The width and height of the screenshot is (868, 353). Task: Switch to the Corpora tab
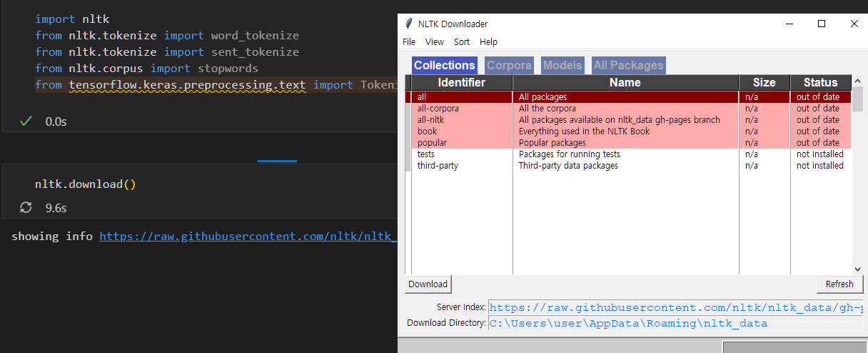(509, 66)
